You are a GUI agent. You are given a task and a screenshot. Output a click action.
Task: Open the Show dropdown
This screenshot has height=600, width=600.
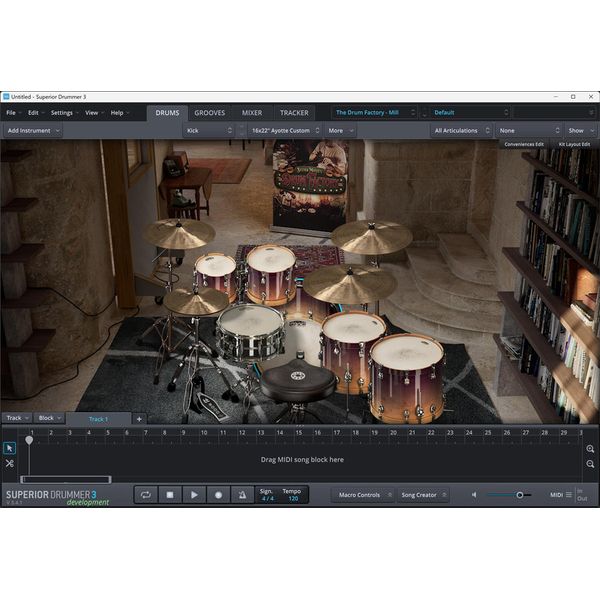click(x=580, y=130)
